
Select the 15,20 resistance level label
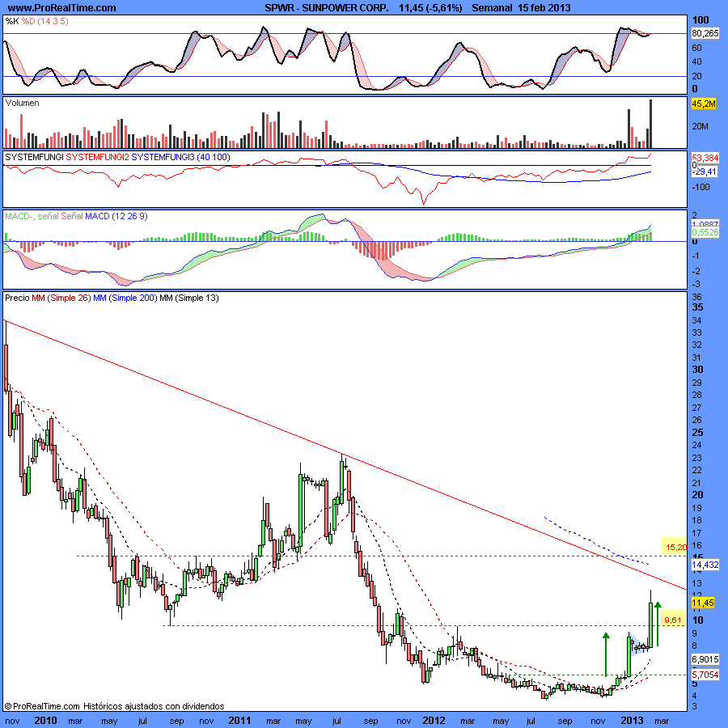[675, 548]
